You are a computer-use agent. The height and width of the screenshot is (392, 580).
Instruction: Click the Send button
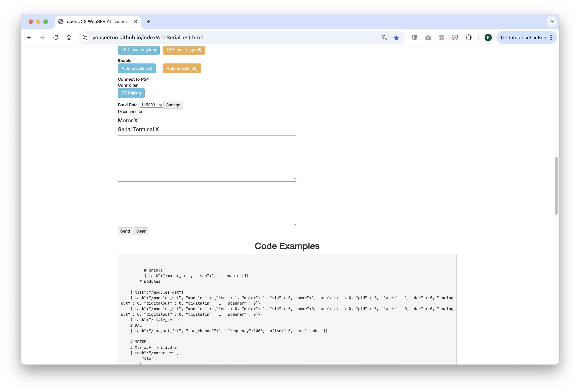(x=125, y=231)
